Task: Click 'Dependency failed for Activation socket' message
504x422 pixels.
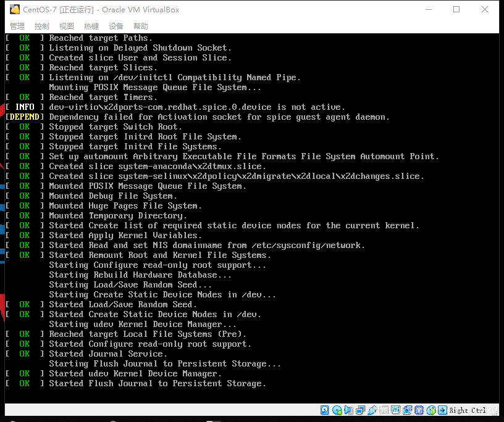Action: point(219,117)
